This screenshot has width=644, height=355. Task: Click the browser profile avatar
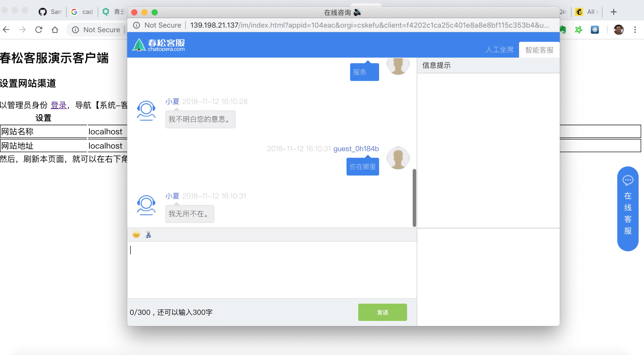pos(618,30)
